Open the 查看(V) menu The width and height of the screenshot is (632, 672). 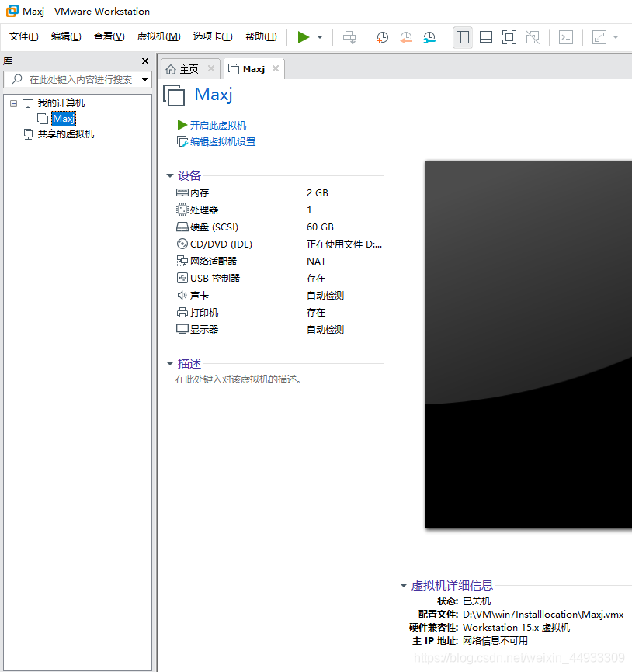point(109,36)
